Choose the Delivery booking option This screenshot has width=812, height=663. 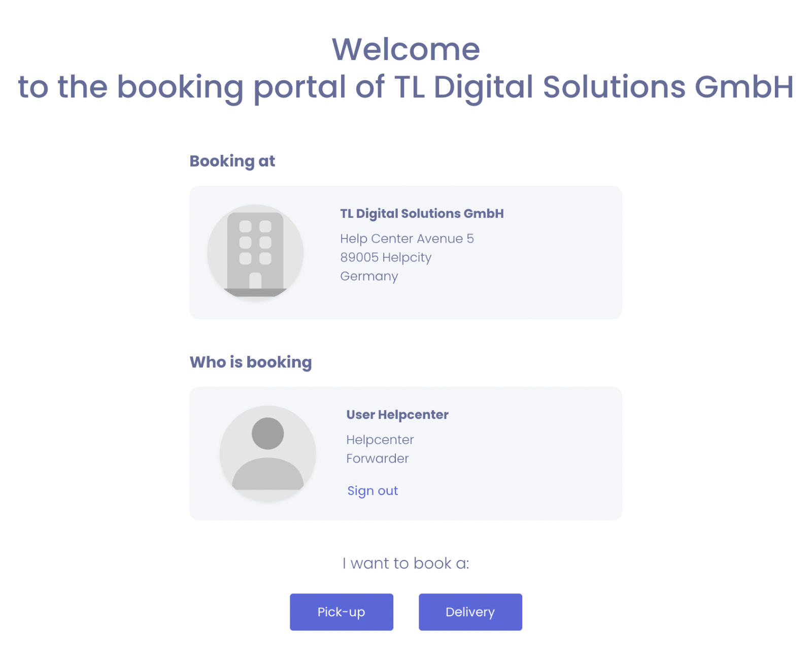click(x=470, y=612)
